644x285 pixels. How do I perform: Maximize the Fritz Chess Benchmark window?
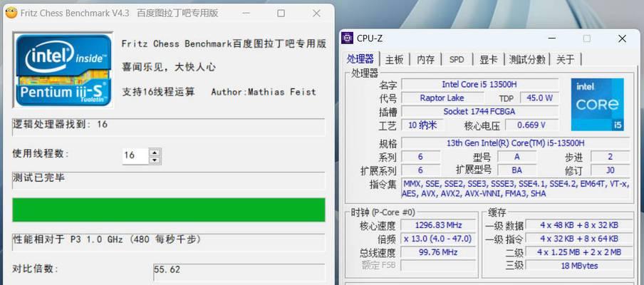[281, 13]
